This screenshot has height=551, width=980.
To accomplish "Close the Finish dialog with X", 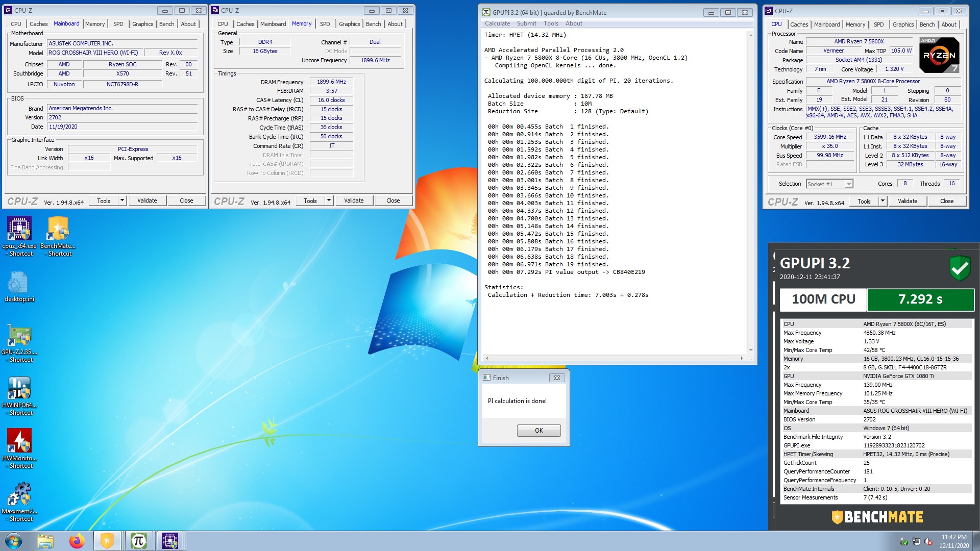I will (x=557, y=378).
